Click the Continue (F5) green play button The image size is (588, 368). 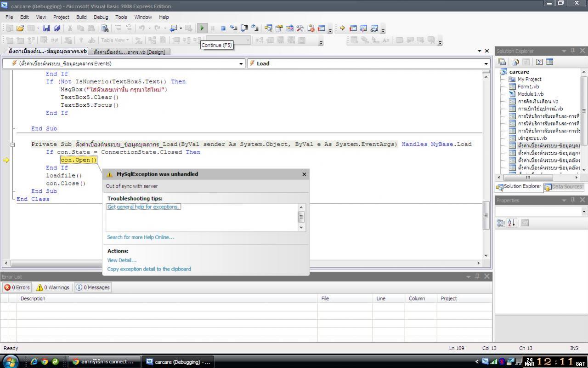tap(202, 28)
